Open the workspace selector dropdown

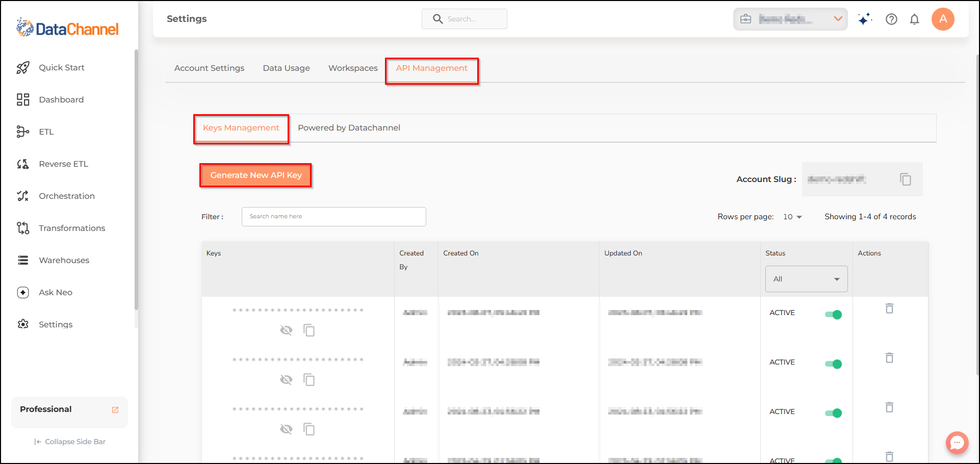[x=790, y=19]
